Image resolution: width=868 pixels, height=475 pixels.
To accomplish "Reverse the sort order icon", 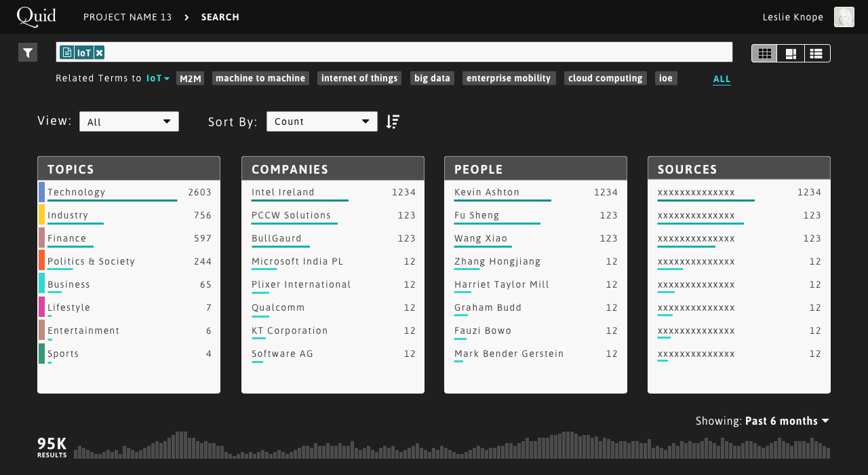I will point(393,121).
